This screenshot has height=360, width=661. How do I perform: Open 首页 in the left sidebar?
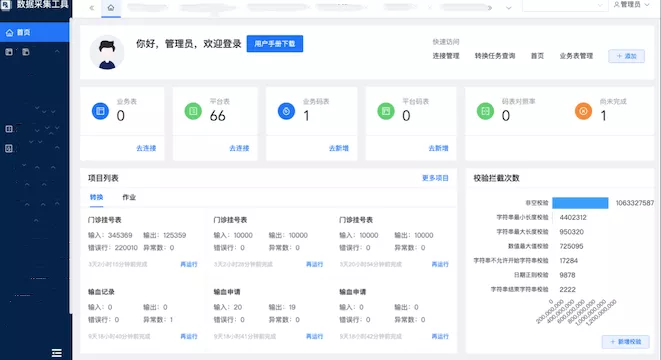point(35,32)
